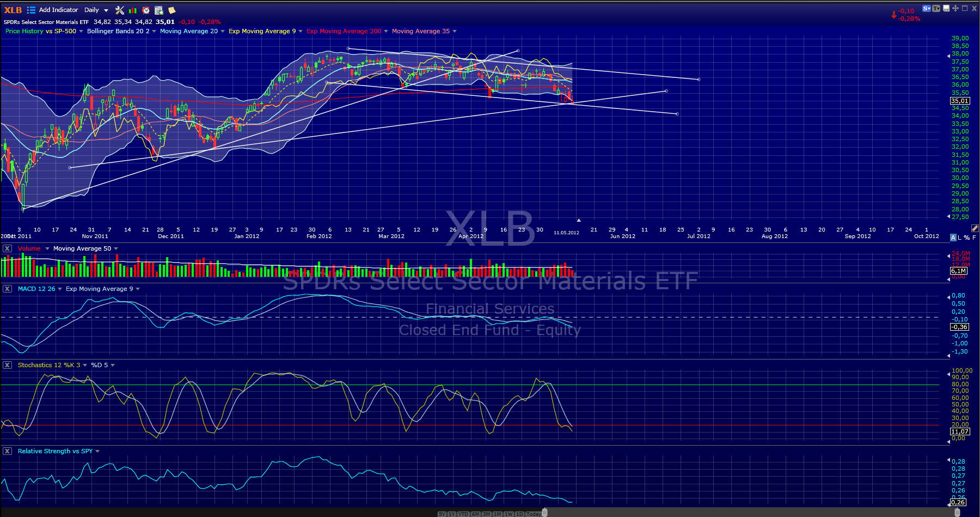Open the blue S dropdown button
Image resolution: width=980 pixels, height=517 pixels.
tap(927, 8)
